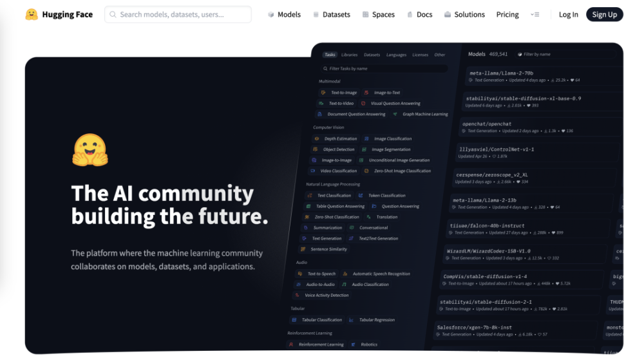Click the Text-to-Image task icon
The width and height of the screenshot is (644, 358).
click(323, 93)
